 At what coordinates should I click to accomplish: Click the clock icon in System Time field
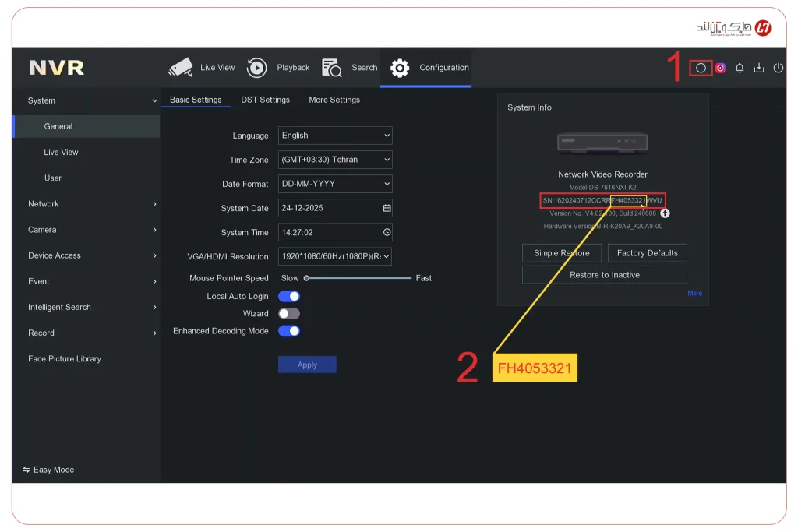click(x=387, y=232)
